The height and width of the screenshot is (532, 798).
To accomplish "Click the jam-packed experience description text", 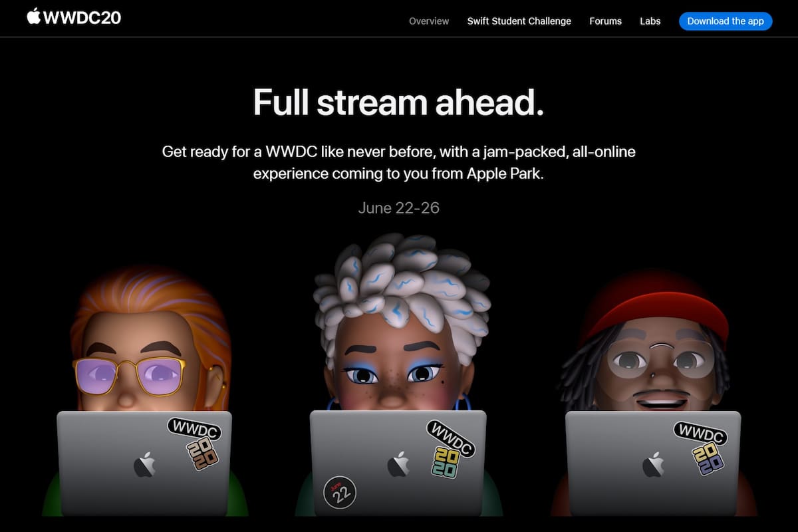I will click(x=399, y=162).
